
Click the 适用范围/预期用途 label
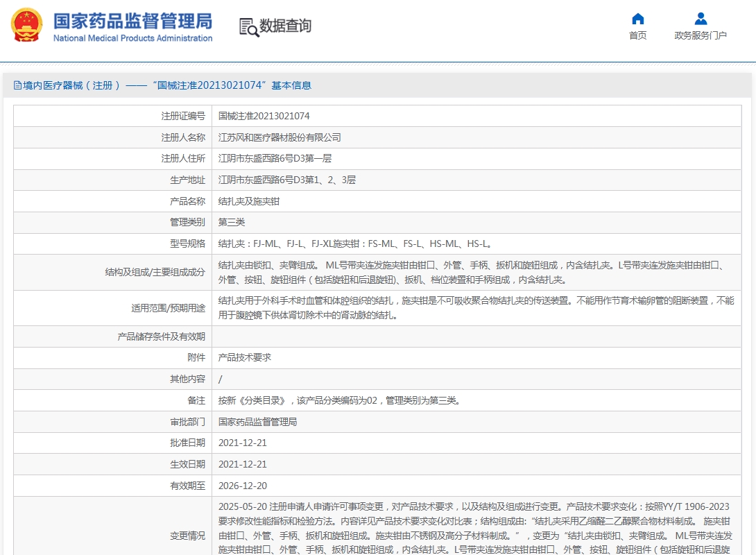[168, 308]
